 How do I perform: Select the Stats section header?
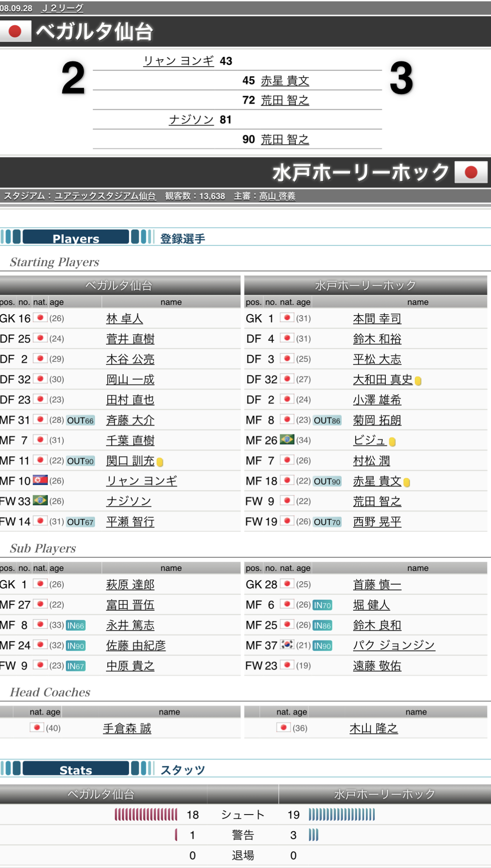(x=76, y=770)
